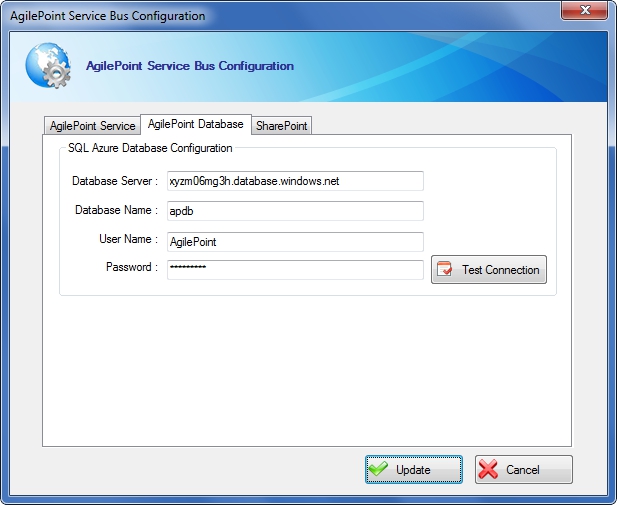Click the red X icon on Cancel
This screenshot has height=505, width=617.
coord(488,469)
